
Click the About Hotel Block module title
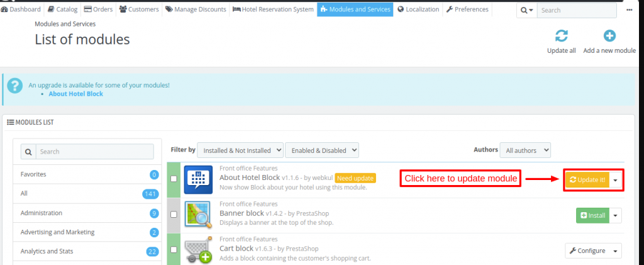click(x=250, y=178)
